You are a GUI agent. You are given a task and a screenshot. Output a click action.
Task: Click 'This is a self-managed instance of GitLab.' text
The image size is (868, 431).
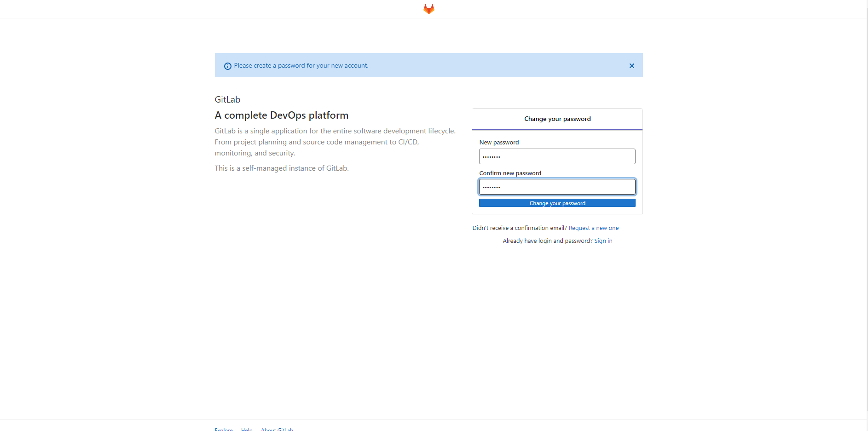point(282,168)
